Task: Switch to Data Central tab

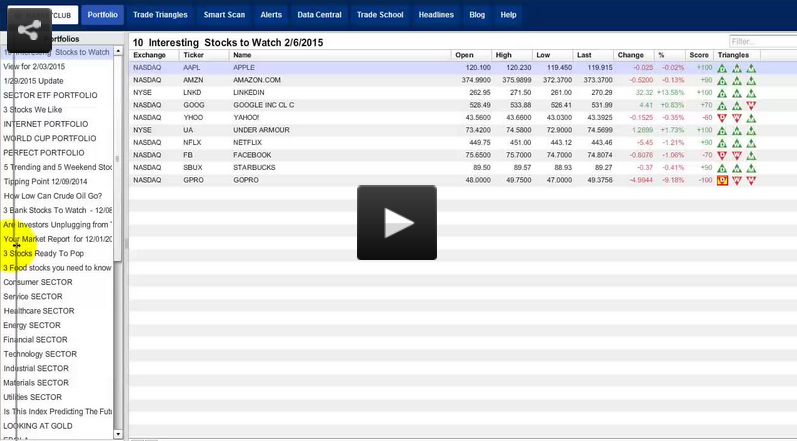Action: pos(319,15)
